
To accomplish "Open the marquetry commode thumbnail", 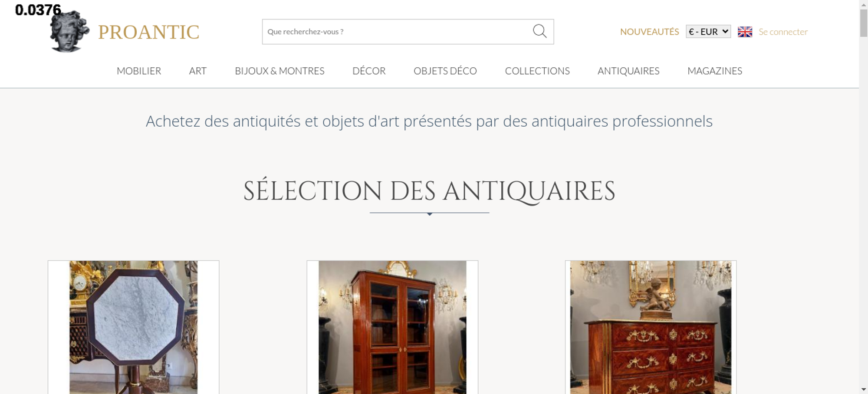I will 651,327.
